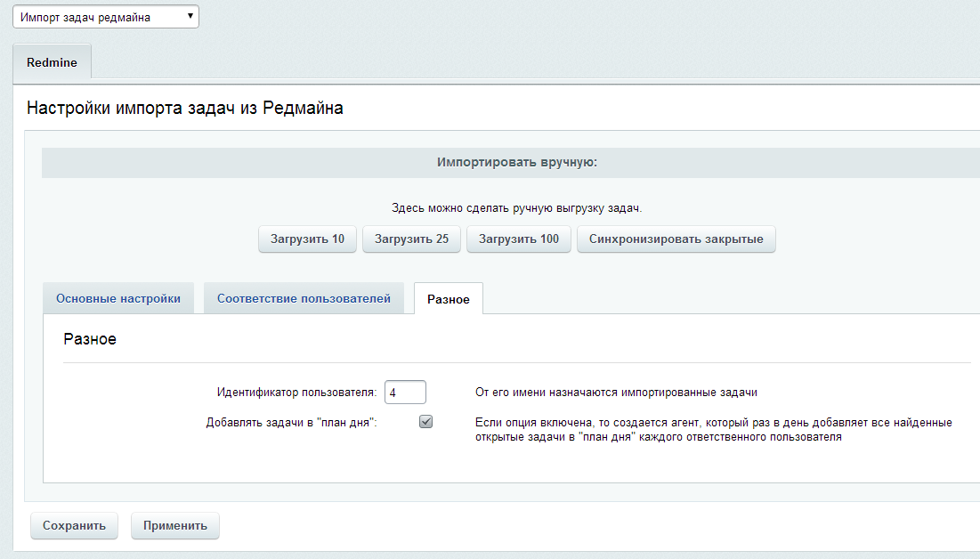The image size is (980, 559).
Task: Click the 'Идентификатор пользователя:' label
Action: (x=296, y=393)
